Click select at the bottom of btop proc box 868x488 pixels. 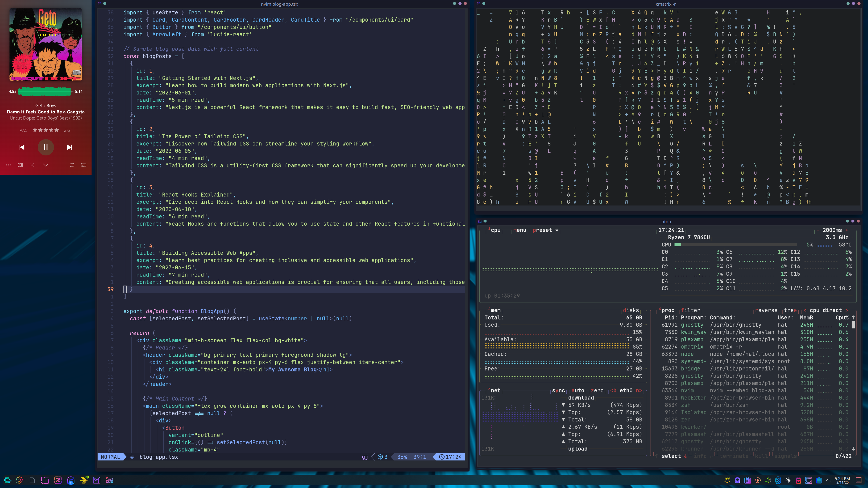click(671, 456)
